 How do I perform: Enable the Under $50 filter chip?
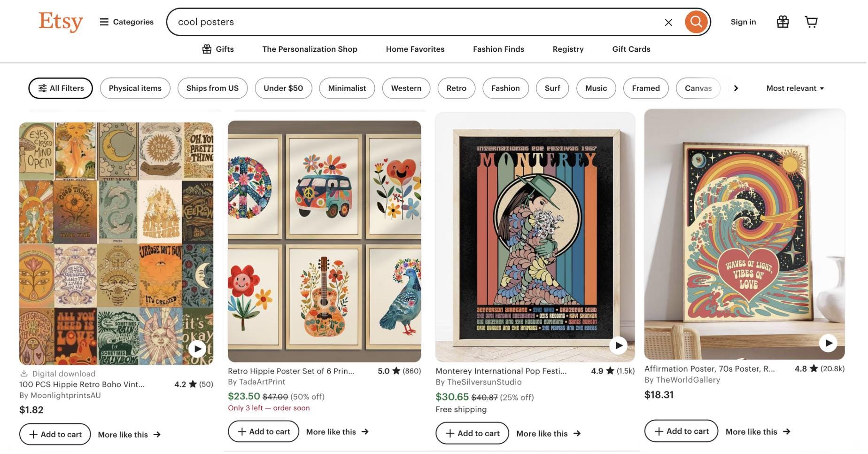click(x=283, y=88)
